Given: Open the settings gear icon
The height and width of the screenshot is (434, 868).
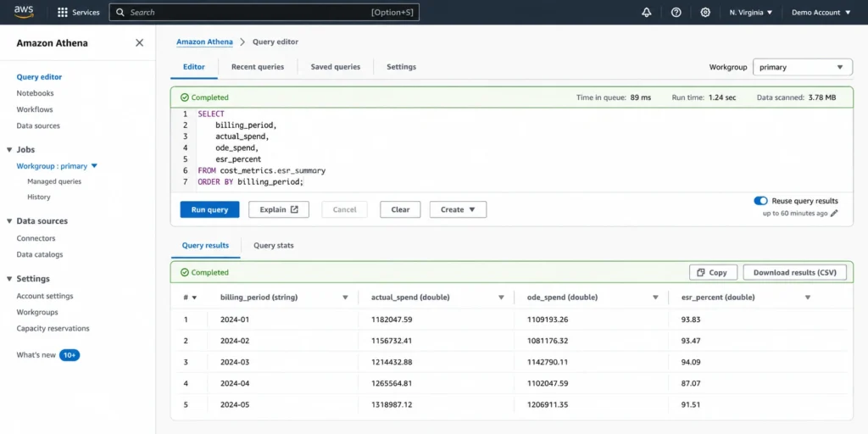Looking at the screenshot, I should point(705,12).
